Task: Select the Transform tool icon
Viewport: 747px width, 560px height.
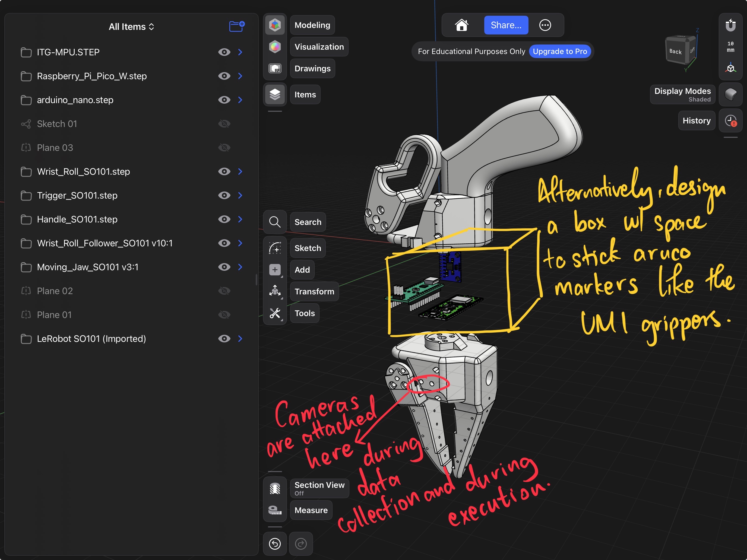Action: (275, 291)
